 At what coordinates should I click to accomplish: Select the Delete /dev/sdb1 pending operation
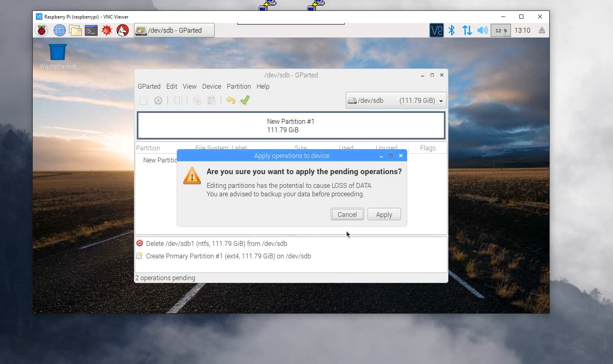216,243
